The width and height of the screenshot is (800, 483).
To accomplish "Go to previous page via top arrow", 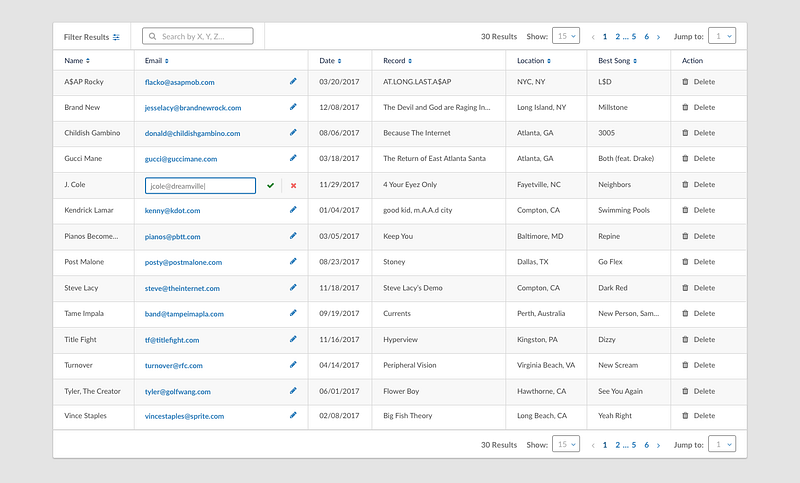I will point(593,37).
